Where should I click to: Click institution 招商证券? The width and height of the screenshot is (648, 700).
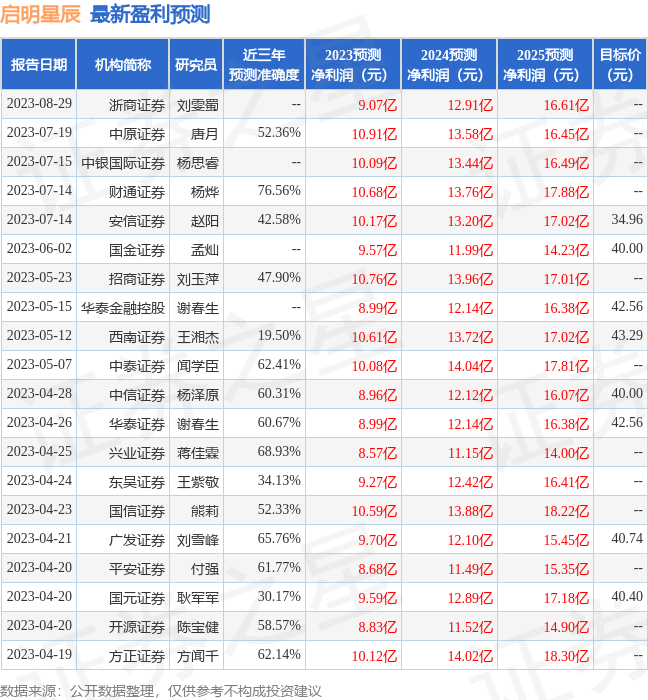click(x=137, y=279)
